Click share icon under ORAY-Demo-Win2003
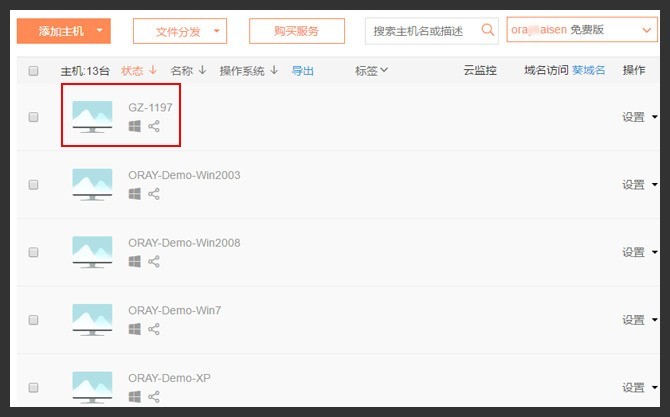 (154, 194)
